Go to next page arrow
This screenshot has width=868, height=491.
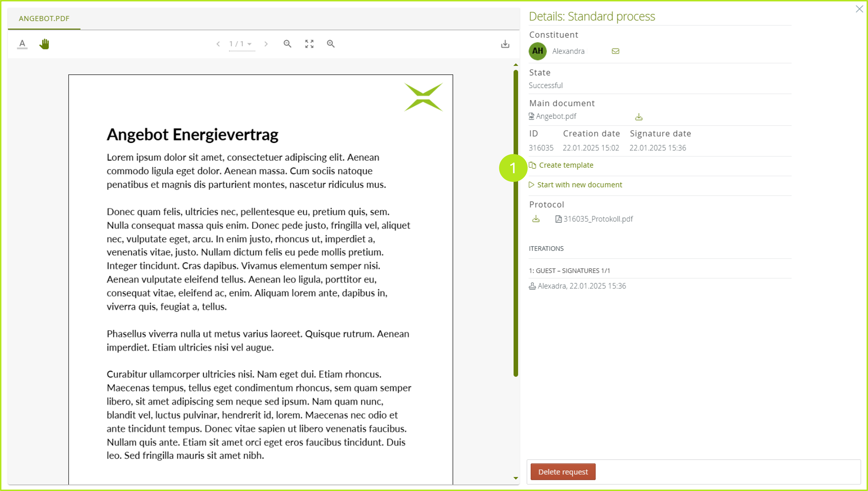click(x=266, y=44)
